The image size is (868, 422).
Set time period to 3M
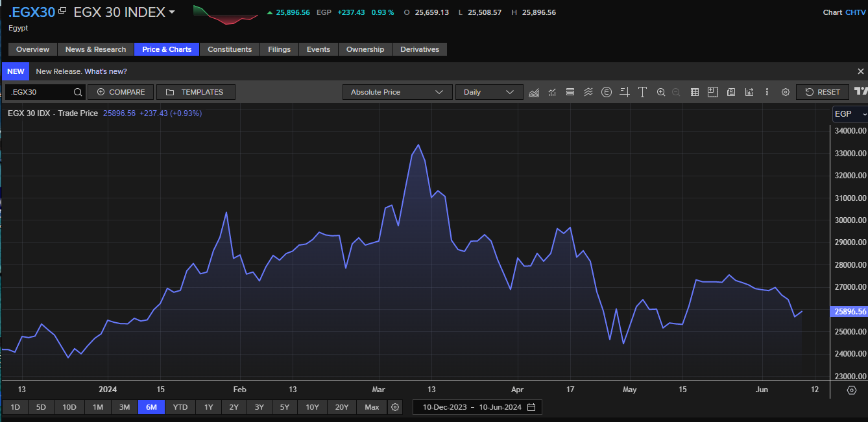(125, 407)
